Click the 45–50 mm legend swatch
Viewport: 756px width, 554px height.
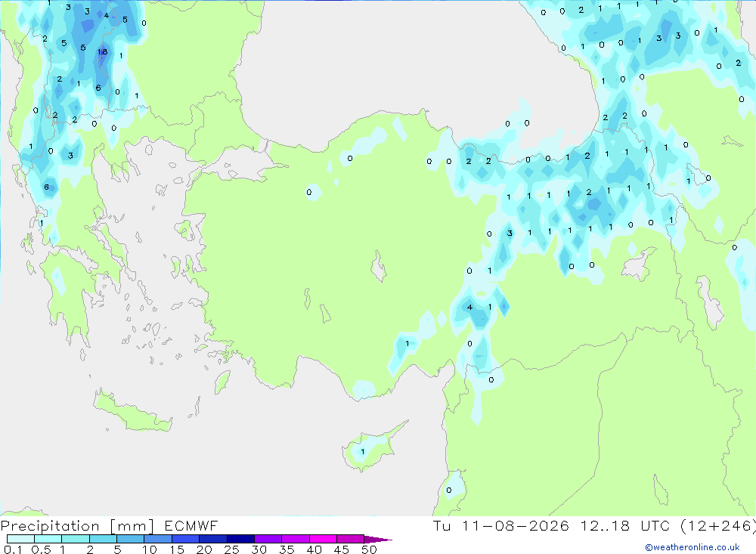351,539
